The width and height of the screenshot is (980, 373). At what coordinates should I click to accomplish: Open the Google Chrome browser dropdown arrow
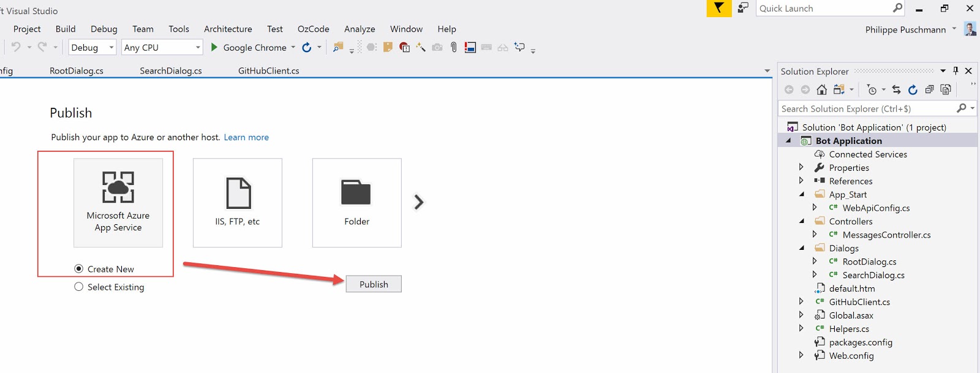pyautogui.click(x=293, y=47)
